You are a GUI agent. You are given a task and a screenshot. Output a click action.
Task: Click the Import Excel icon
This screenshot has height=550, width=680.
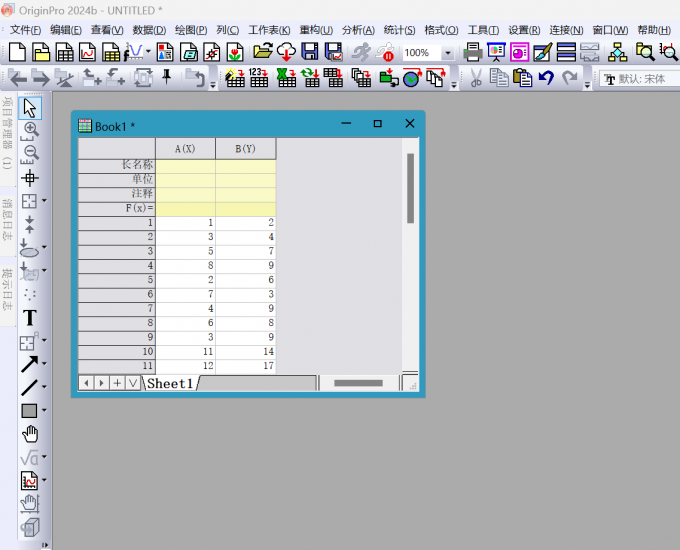[x=286, y=78]
